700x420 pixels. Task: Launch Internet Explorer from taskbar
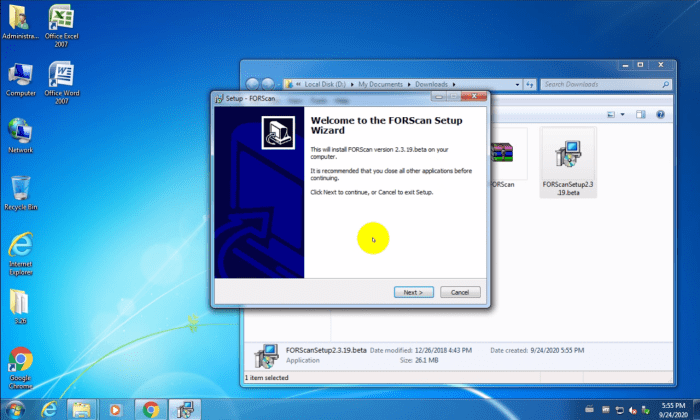tap(49, 409)
